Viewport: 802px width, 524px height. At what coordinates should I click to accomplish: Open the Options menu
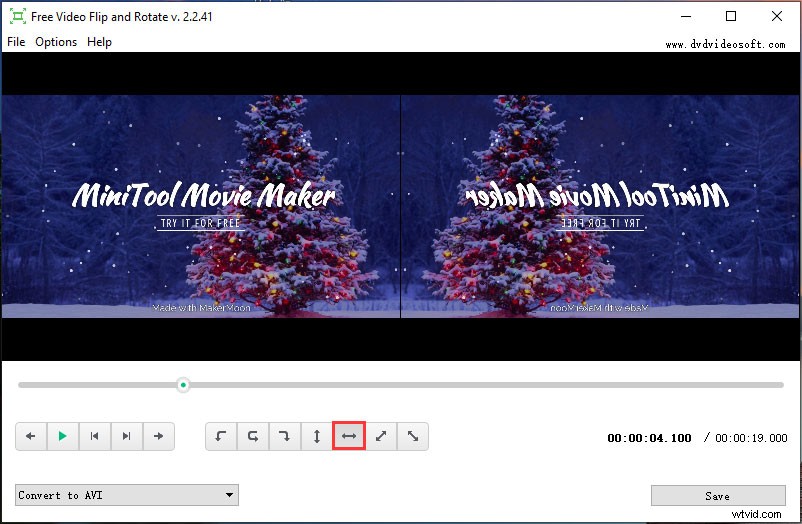click(56, 42)
